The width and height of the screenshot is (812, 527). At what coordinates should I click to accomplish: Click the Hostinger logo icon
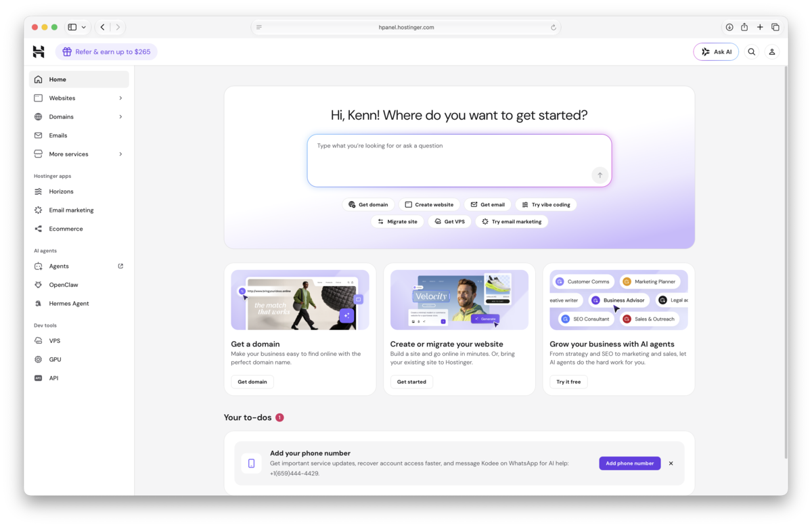click(x=39, y=51)
